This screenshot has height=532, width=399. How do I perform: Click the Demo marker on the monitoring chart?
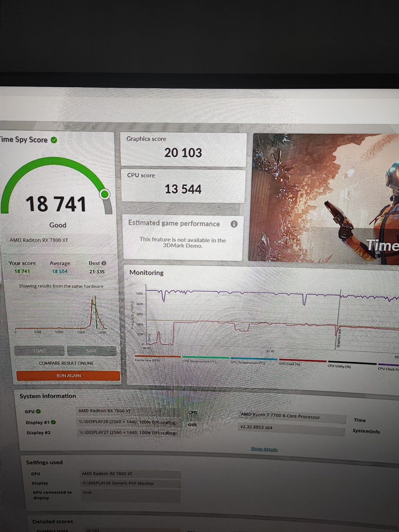[x=149, y=338]
